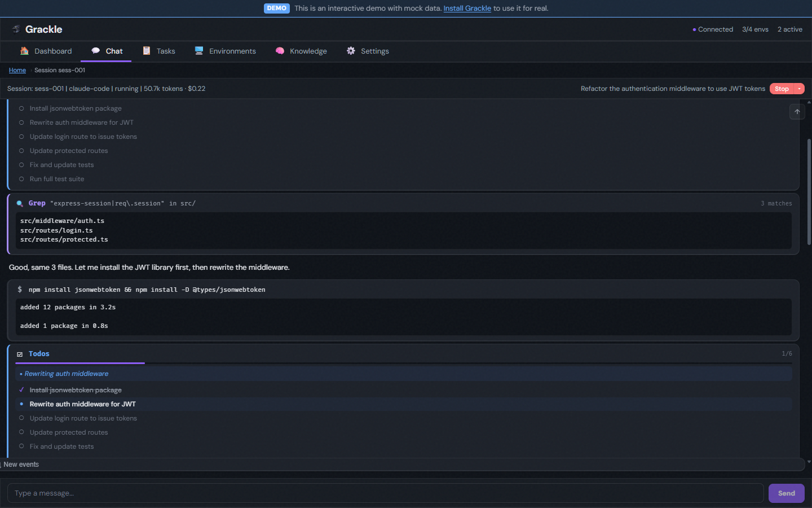The height and width of the screenshot is (508, 812).
Task: Click the scroll-to-top arrow button
Action: (x=797, y=112)
